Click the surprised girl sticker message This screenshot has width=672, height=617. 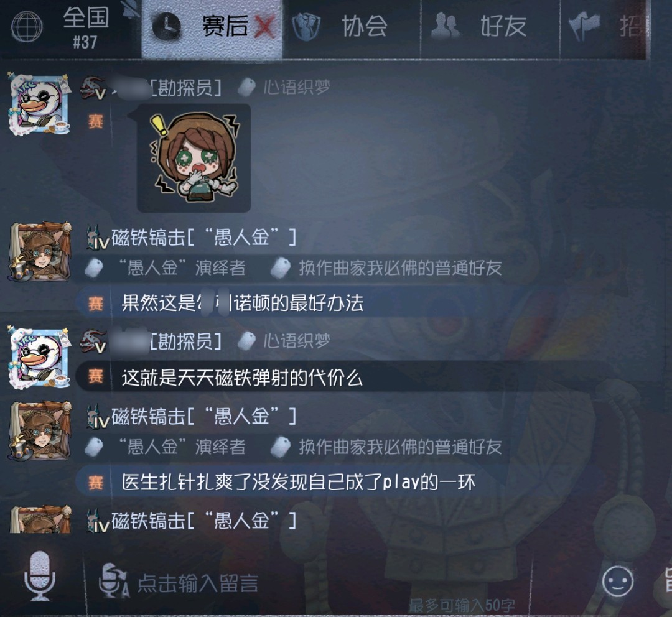pyautogui.click(x=194, y=158)
